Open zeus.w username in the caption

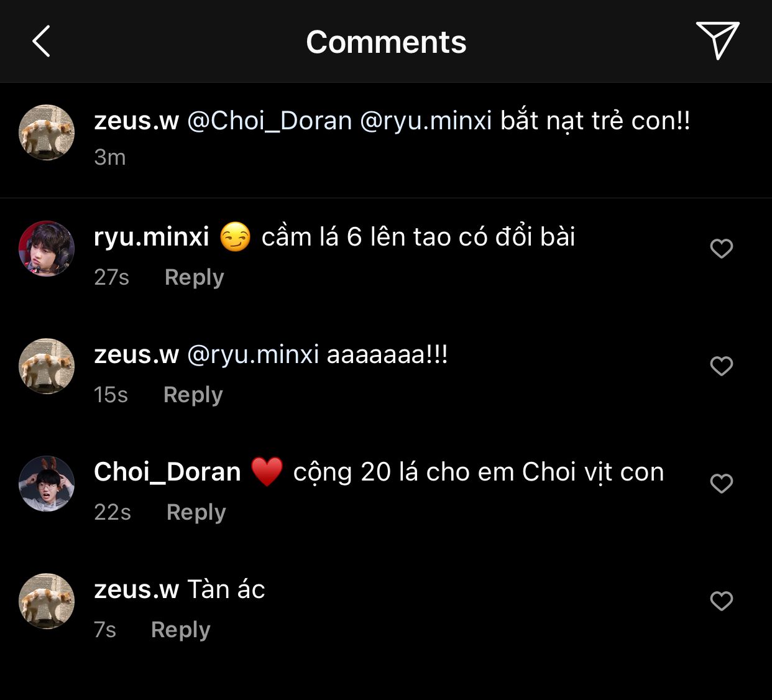click(x=136, y=121)
